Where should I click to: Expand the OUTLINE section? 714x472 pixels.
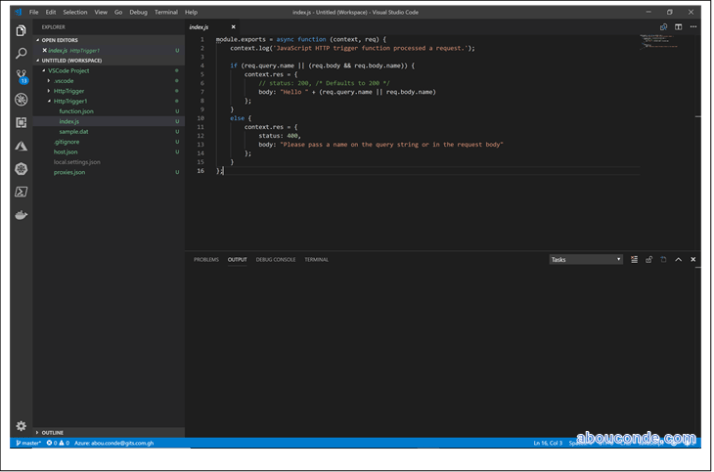coord(52,432)
